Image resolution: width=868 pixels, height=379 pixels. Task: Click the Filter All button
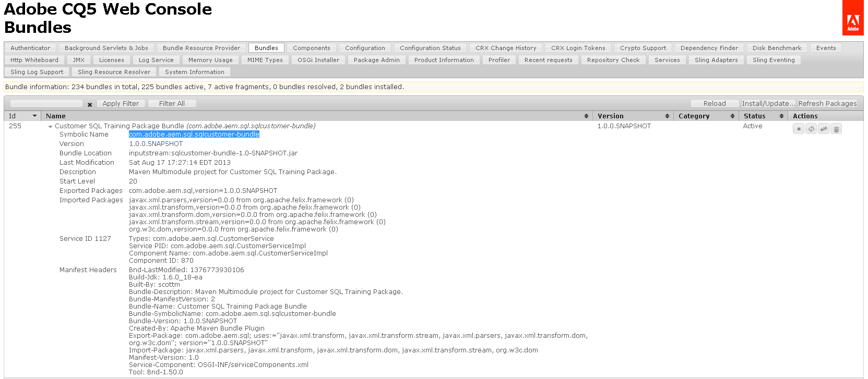172,104
